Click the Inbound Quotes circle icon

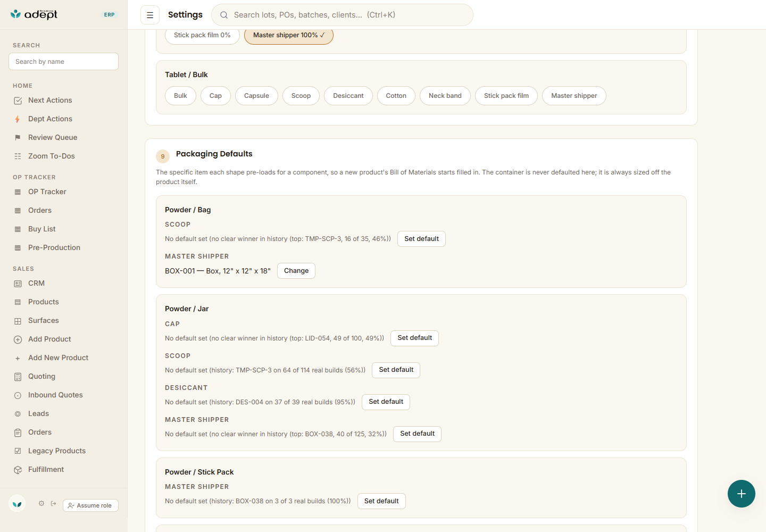pyautogui.click(x=18, y=395)
